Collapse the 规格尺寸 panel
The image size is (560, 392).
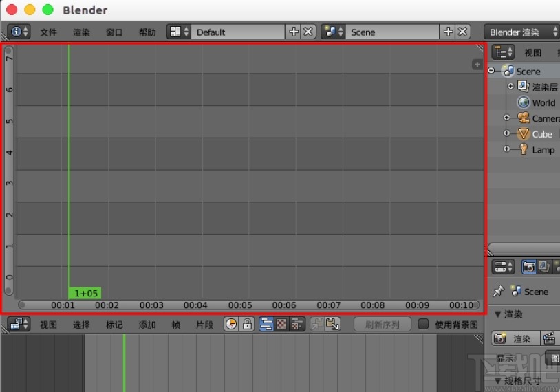point(497,381)
